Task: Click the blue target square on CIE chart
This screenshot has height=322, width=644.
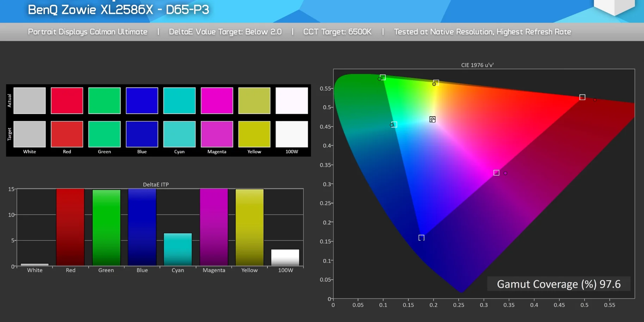Action: [421, 238]
